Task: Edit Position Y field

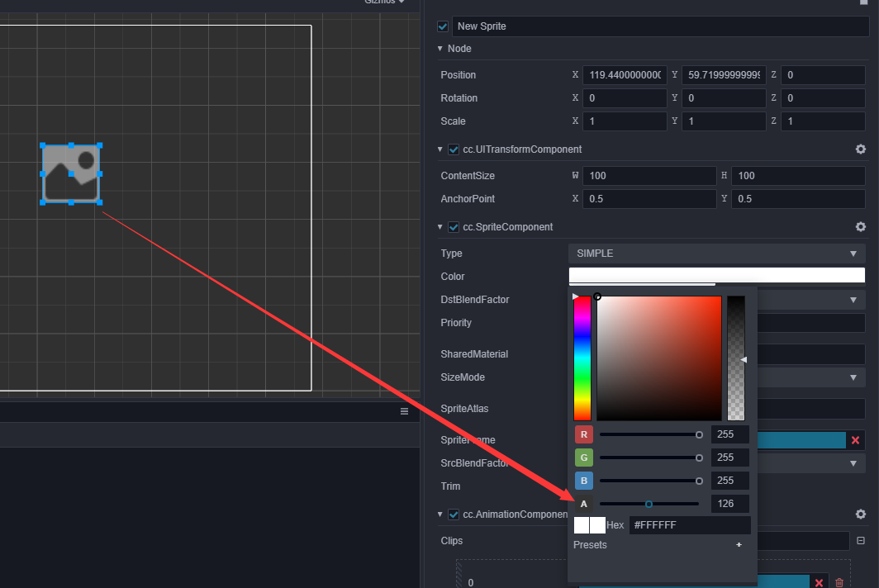Action: coord(724,75)
